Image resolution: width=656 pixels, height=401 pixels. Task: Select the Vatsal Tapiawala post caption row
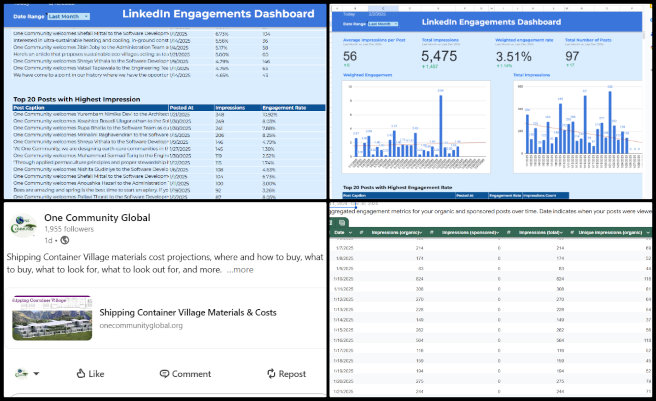point(90,68)
